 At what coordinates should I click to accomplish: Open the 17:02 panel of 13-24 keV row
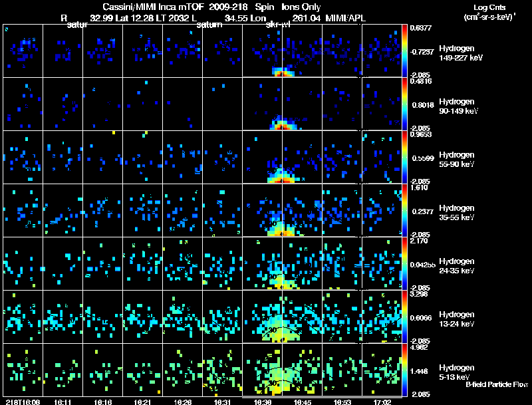tap(382, 317)
